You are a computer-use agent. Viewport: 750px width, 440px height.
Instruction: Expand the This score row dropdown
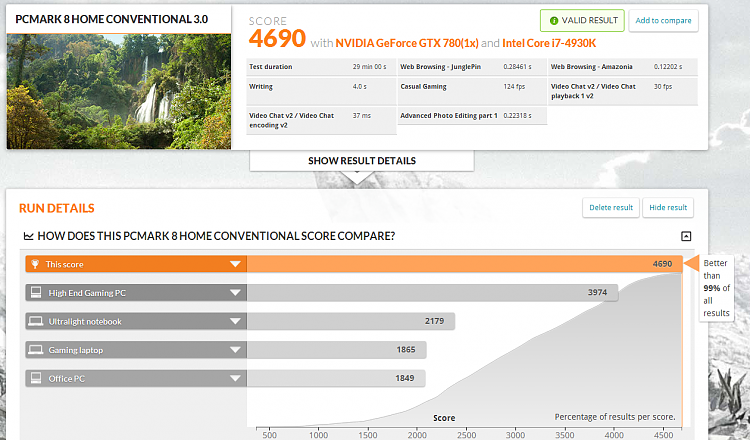pyautogui.click(x=235, y=264)
